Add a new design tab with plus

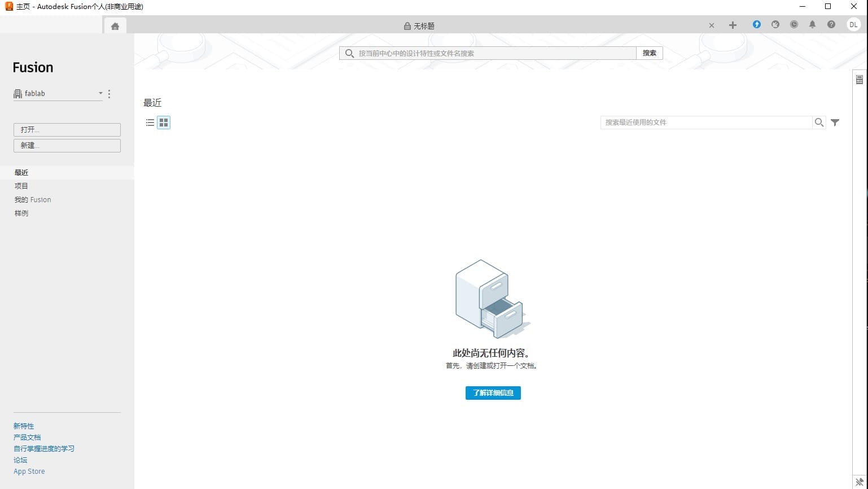(733, 25)
